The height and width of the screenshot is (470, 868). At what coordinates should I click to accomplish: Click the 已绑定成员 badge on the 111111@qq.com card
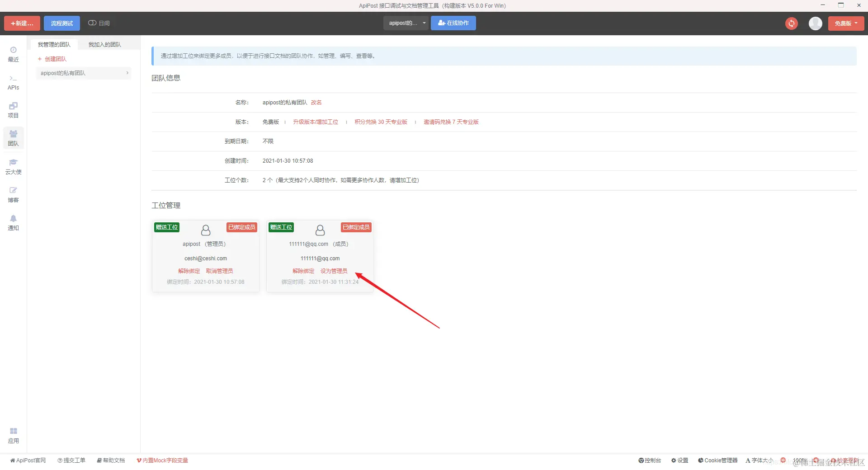[x=356, y=227]
